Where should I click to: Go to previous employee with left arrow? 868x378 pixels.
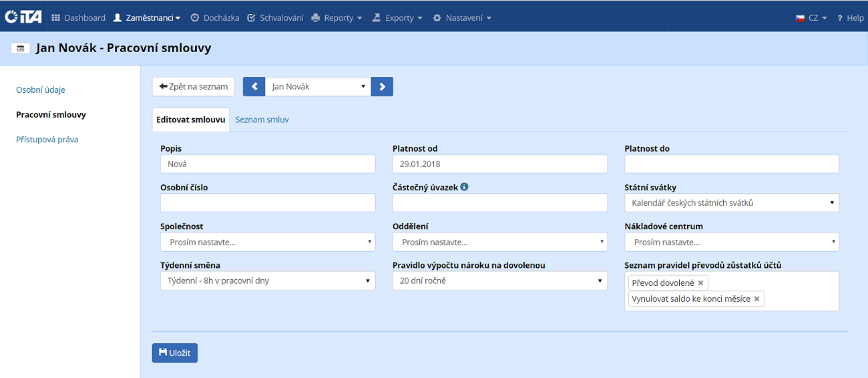coord(254,87)
